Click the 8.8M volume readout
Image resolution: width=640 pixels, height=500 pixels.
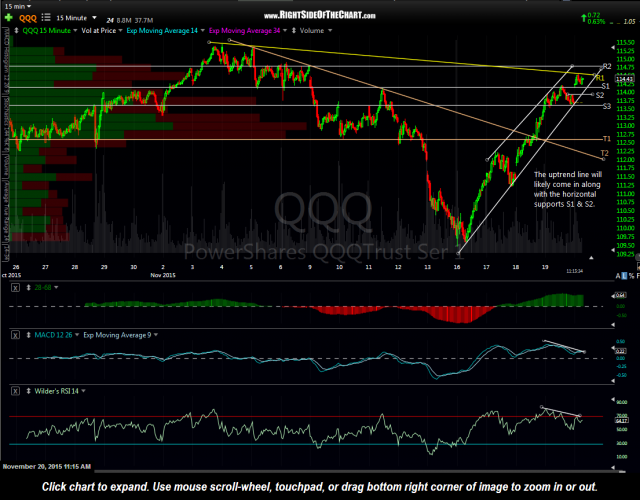pos(124,20)
